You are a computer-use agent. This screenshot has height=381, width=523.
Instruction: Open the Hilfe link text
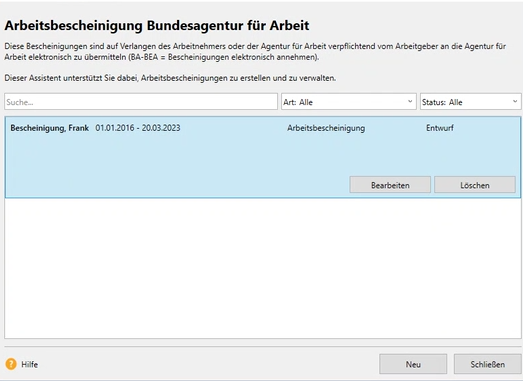[x=29, y=364]
